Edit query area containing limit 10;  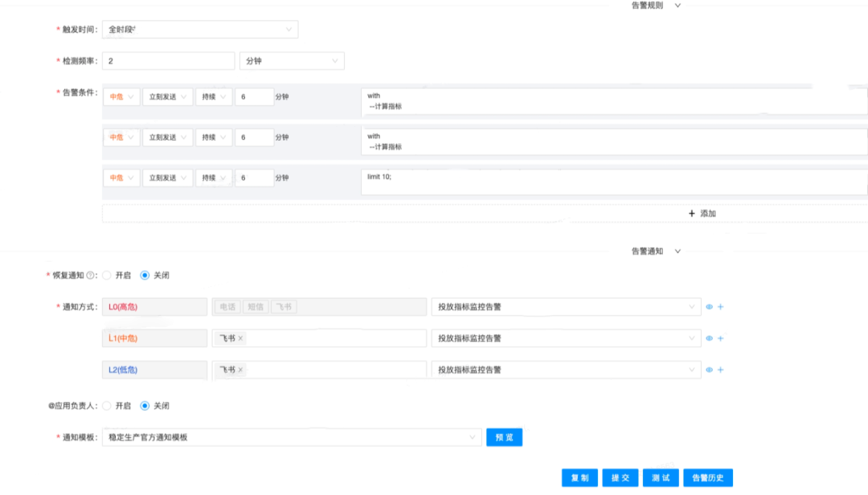[615, 182]
